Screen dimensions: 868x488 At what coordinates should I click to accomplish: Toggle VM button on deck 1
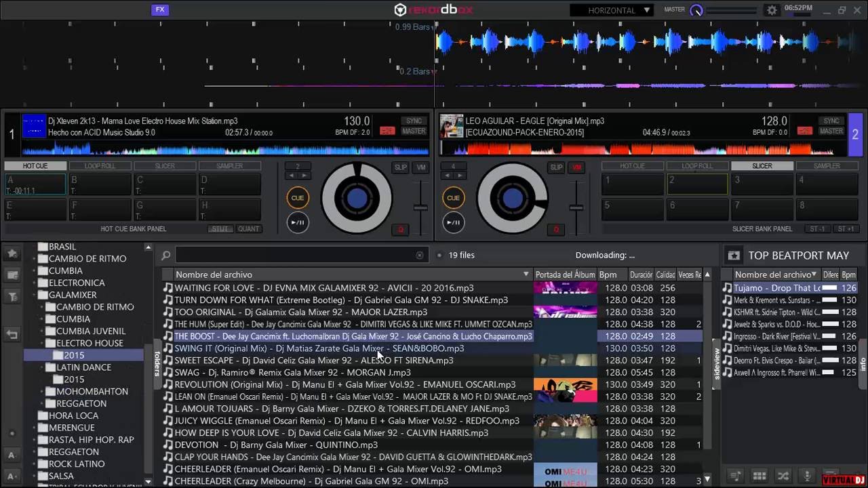[421, 167]
